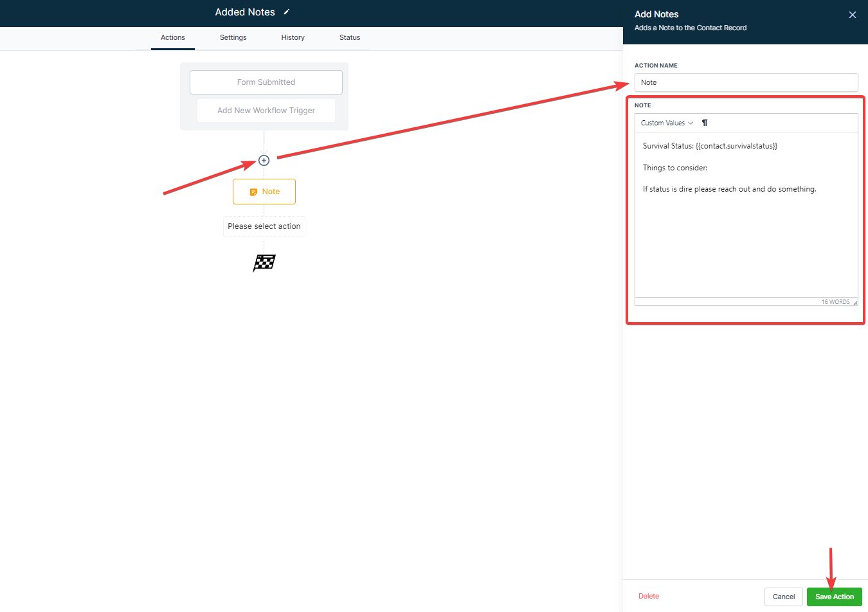The width and height of the screenshot is (868, 612).
Task: Click the Note text area to edit content
Action: click(x=746, y=212)
